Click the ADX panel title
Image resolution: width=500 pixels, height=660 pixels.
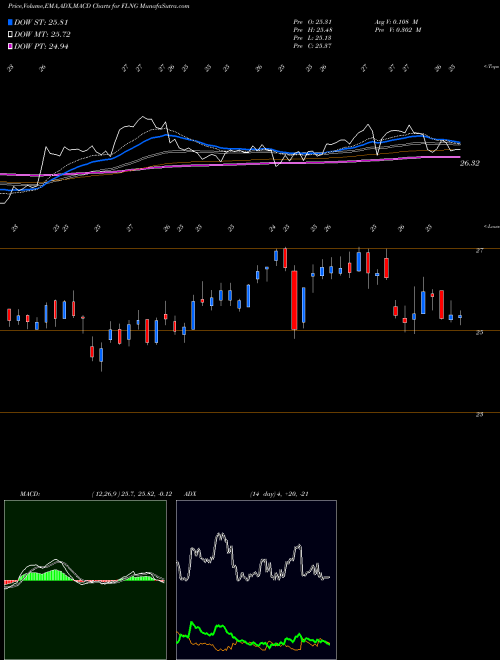coord(190,494)
